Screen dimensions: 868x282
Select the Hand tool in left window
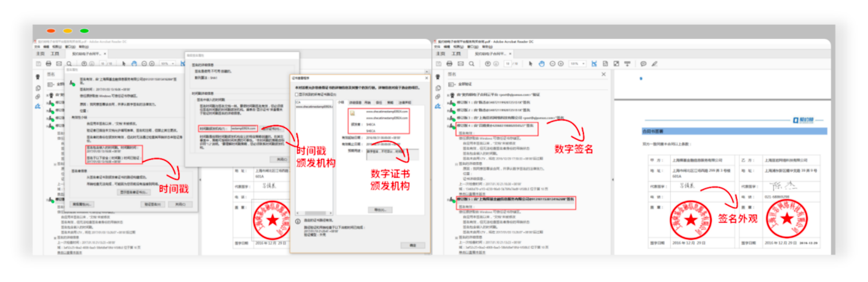pos(134,63)
